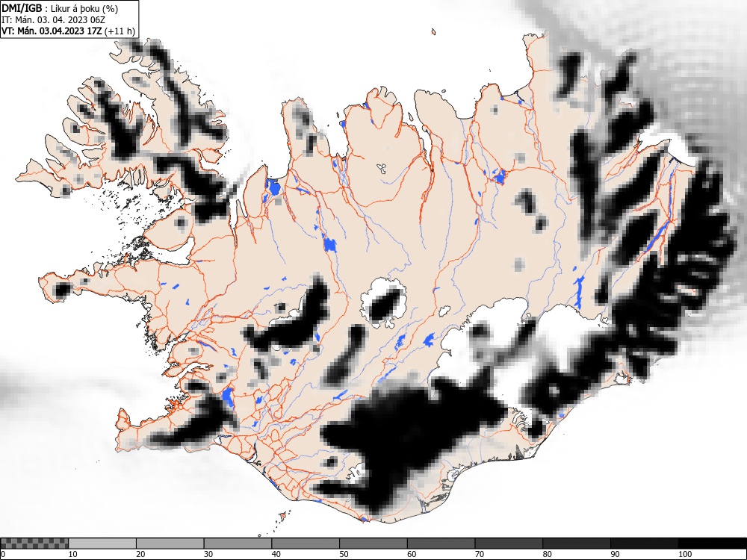Click the 'IT: Mán. 03. 04. 2023 06Z' line
The width and height of the screenshot is (747, 560).
pyautogui.click(x=53, y=20)
